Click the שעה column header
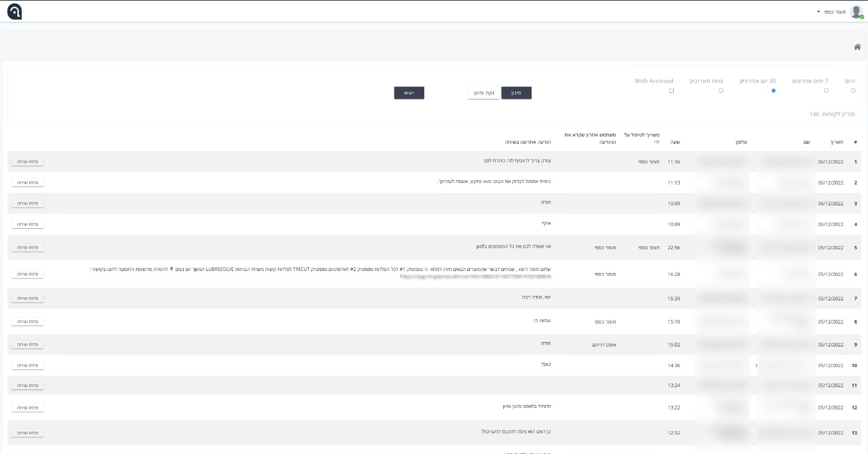868x454 pixels. pyautogui.click(x=675, y=142)
